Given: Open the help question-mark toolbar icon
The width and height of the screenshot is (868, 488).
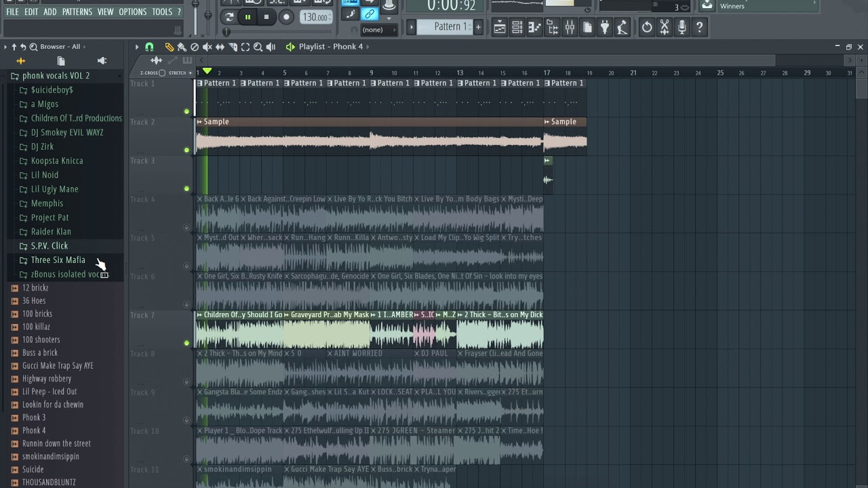Looking at the screenshot, I should tap(700, 27).
